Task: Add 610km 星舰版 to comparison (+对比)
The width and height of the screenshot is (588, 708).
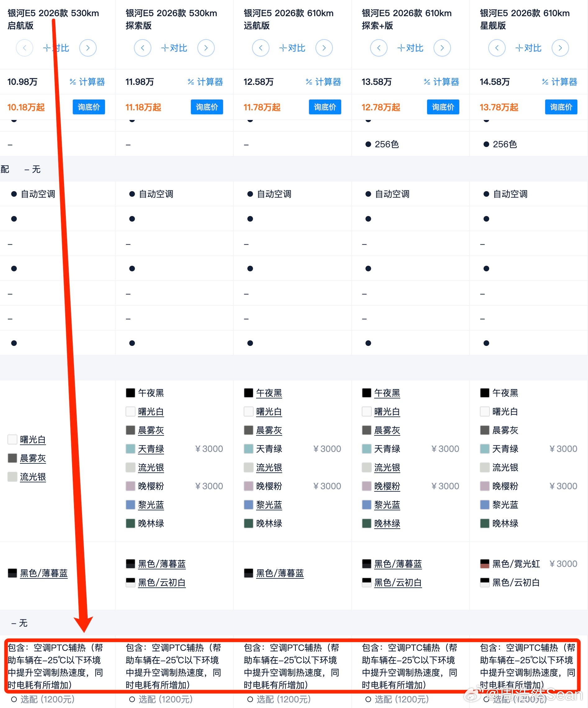Action: (528, 48)
